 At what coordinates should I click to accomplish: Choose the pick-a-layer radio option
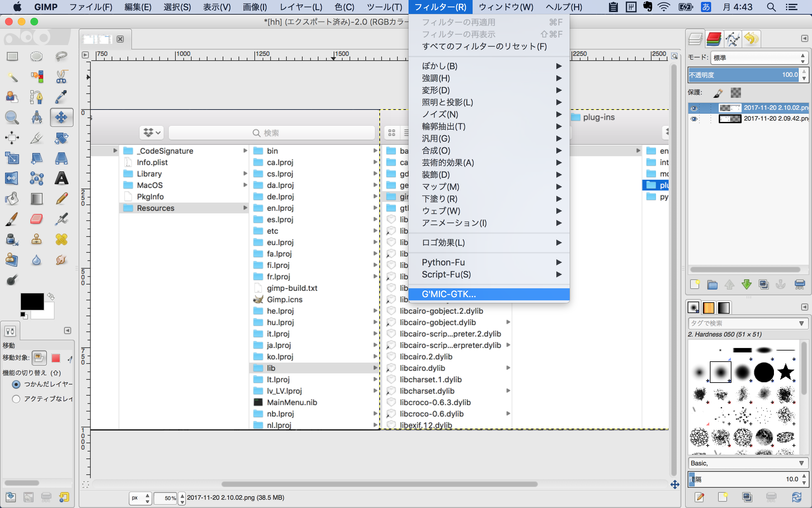point(16,384)
